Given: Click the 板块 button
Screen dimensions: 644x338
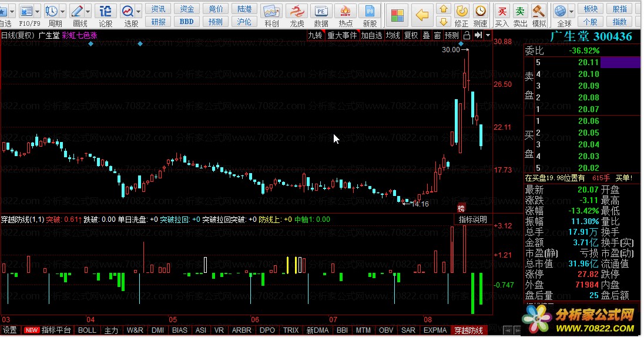Looking at the screenshot, I should click(x=591, y=9).
